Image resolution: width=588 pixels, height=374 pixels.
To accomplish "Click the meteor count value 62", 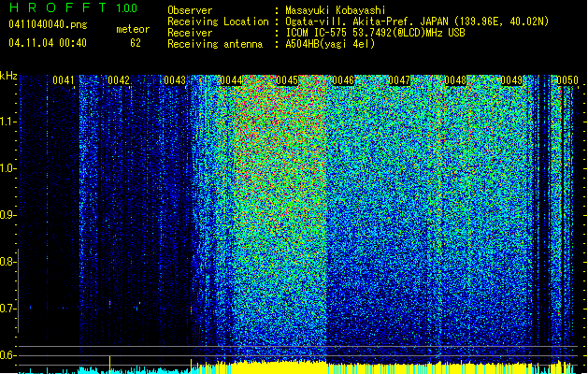I will [136, 43].
